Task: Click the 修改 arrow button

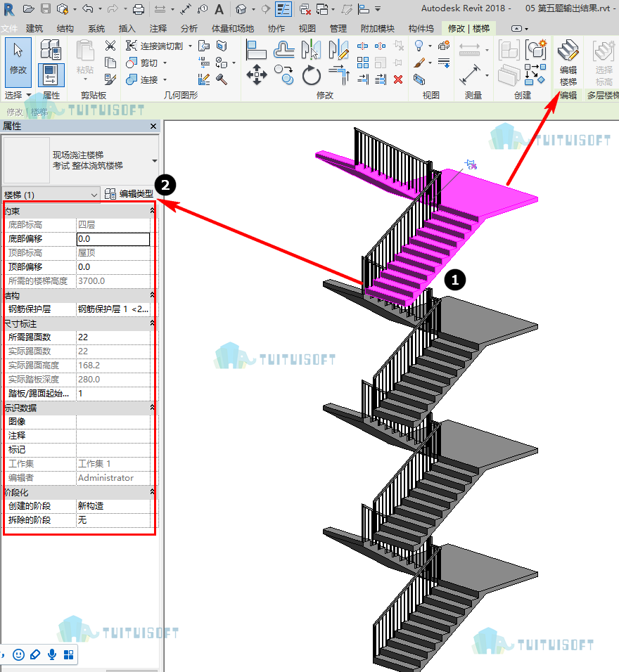Action: point(18,62)
